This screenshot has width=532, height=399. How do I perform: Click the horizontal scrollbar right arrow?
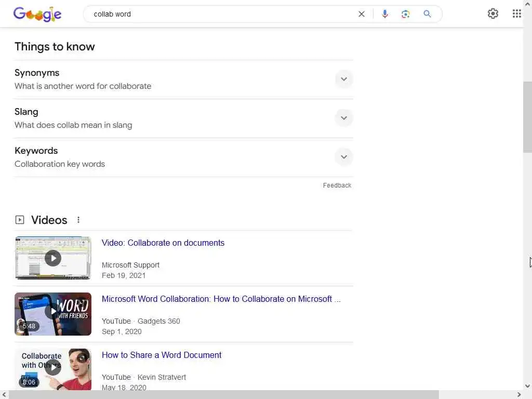(519, 395)
